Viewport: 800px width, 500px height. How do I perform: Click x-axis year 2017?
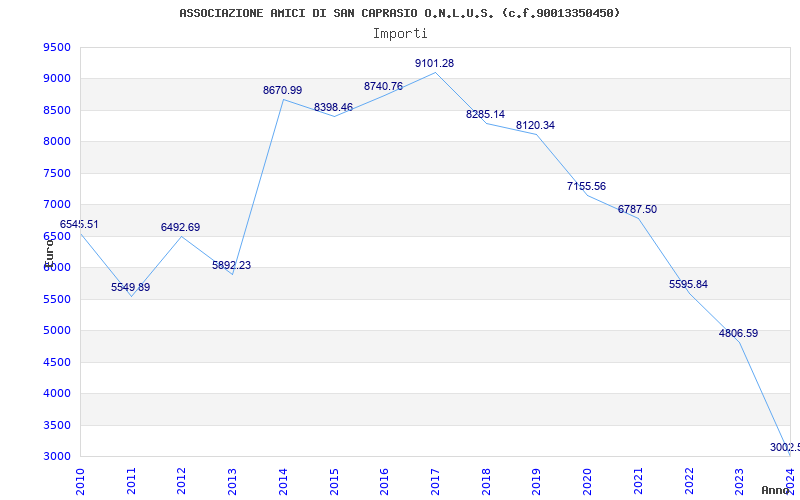point(435,482)
